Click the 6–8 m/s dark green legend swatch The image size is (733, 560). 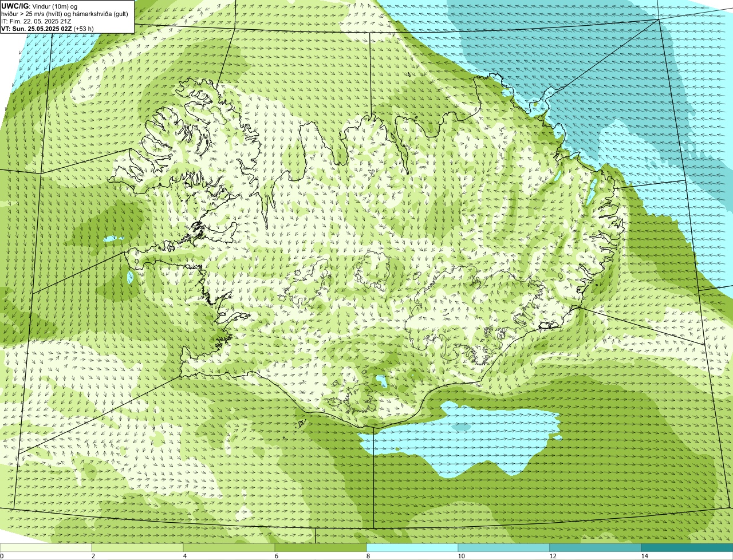point(321,547)
